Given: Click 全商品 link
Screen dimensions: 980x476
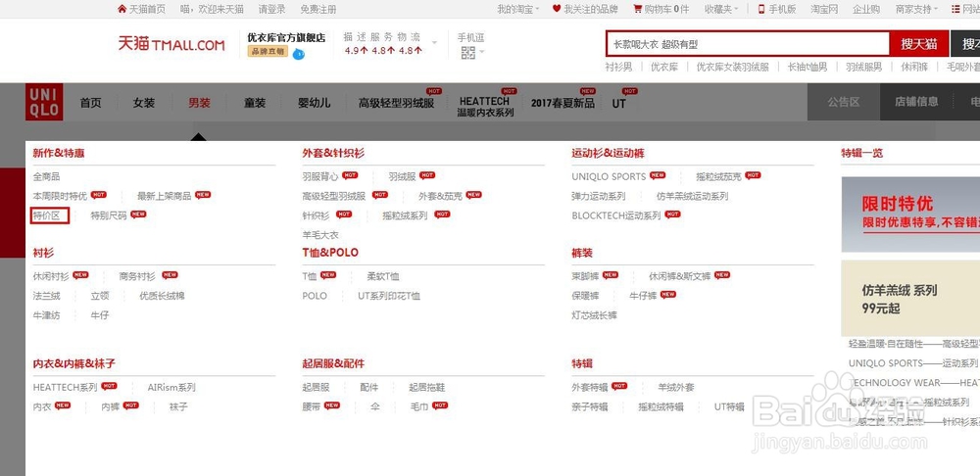Looking at the screenshot, I should click(x=47, y=176).
